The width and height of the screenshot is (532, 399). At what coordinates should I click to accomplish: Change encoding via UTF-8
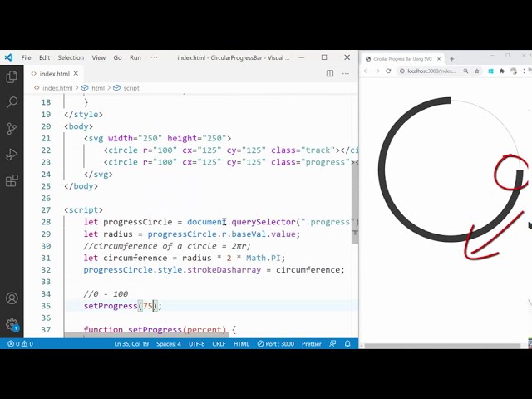pyautogui.click(x=196, y=343)
